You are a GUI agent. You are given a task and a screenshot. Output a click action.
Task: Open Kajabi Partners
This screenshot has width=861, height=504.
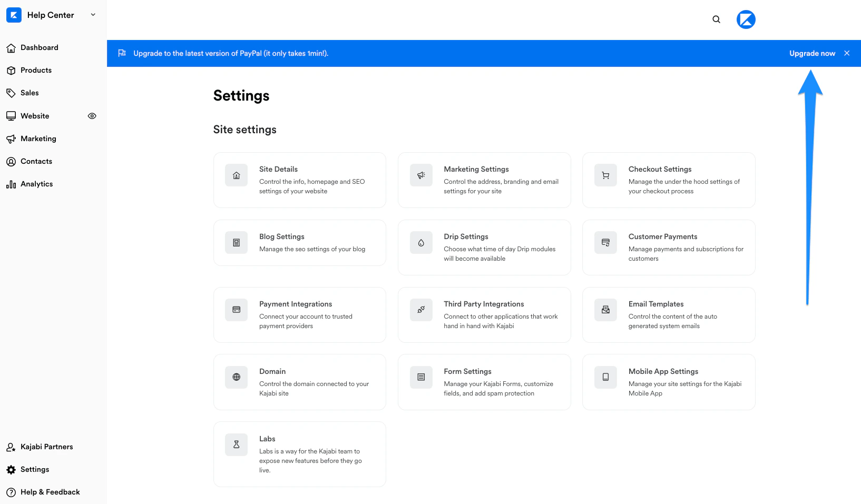coord(46,447)
